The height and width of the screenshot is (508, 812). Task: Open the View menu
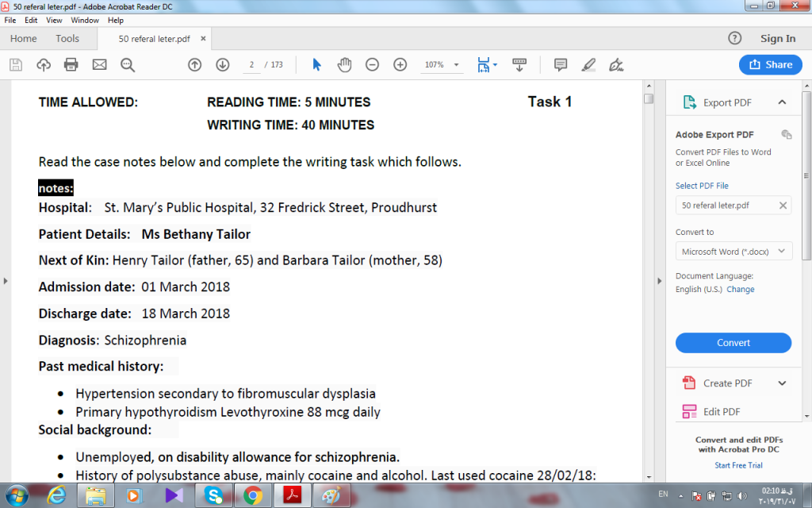pos(54,20)
